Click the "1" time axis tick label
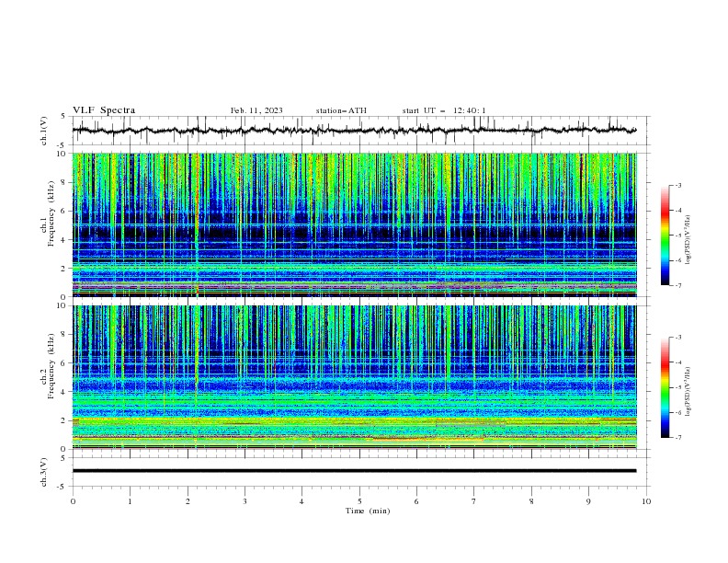 click(x=130, y=501)
